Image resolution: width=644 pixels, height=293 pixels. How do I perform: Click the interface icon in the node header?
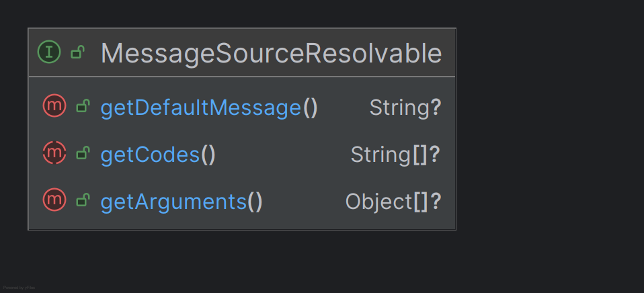49,52
